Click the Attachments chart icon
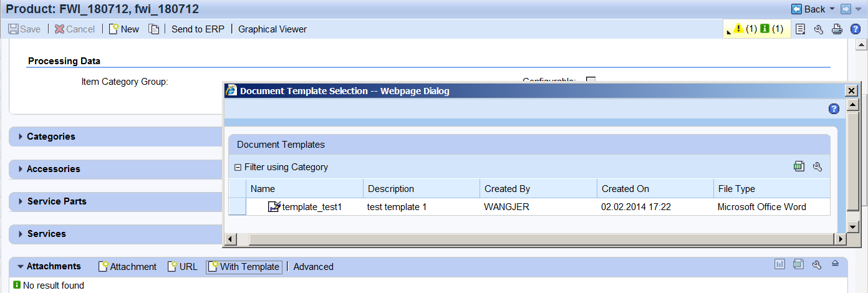This screenshot has height=293, width=868. 779,264
